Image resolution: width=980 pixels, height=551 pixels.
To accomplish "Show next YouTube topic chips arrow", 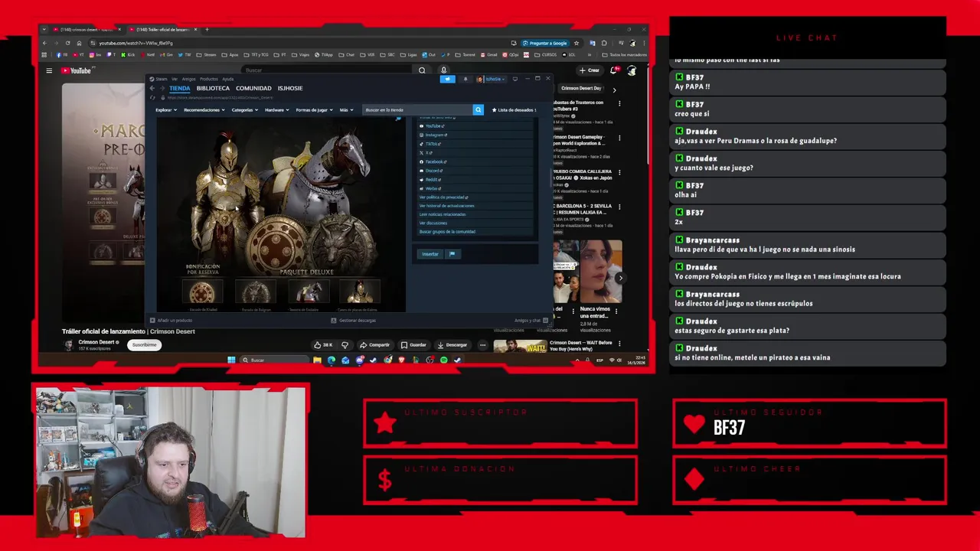I will tap(614, 90).
